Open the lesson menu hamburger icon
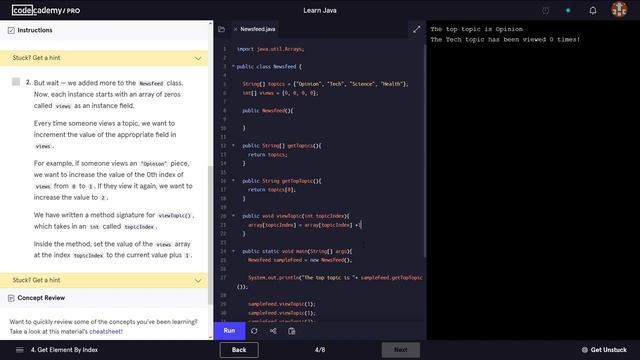640x360 pixels. pos(19,350)
